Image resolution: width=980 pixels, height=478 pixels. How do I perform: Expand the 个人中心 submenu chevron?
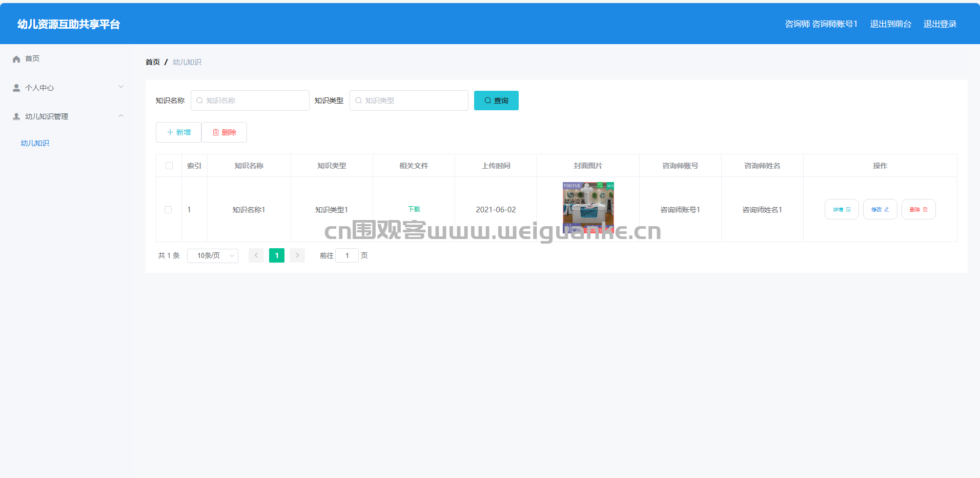[121, 87]
